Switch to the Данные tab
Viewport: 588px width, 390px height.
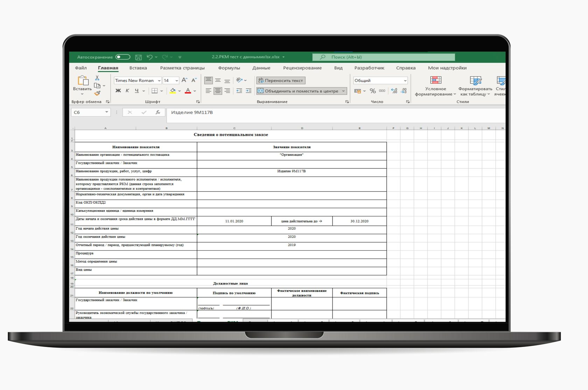click(261, 68)
